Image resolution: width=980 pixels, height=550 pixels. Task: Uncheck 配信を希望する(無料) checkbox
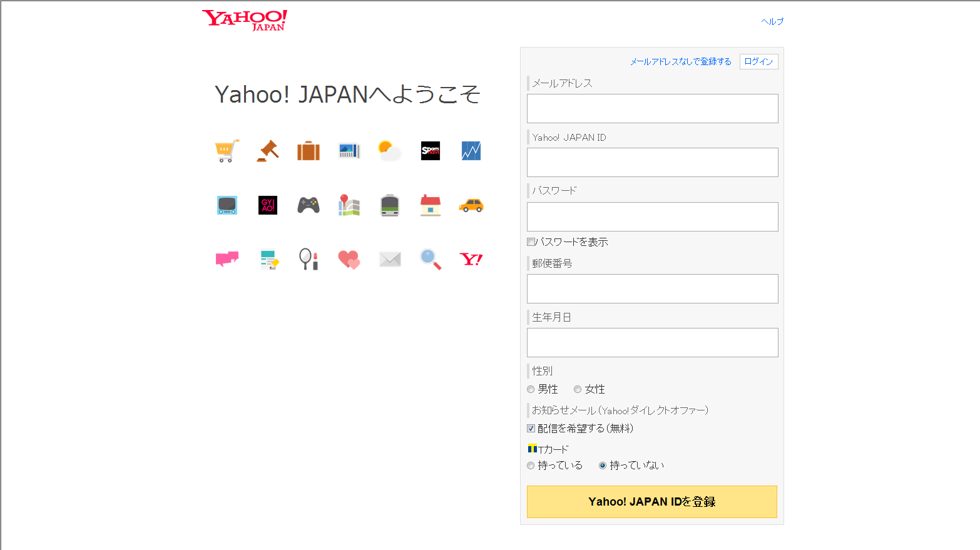[x=531, y=429]
